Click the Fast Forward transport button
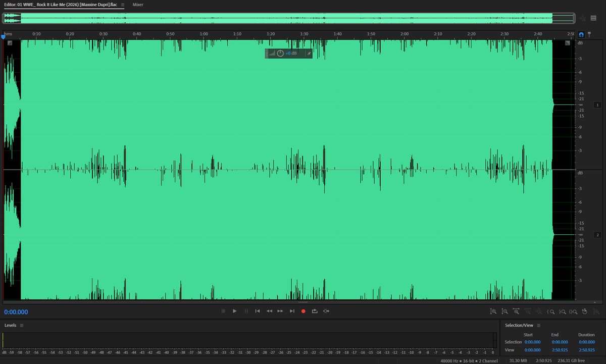The width and height of the screenshot is (606, 364). [x=280, y=311]
